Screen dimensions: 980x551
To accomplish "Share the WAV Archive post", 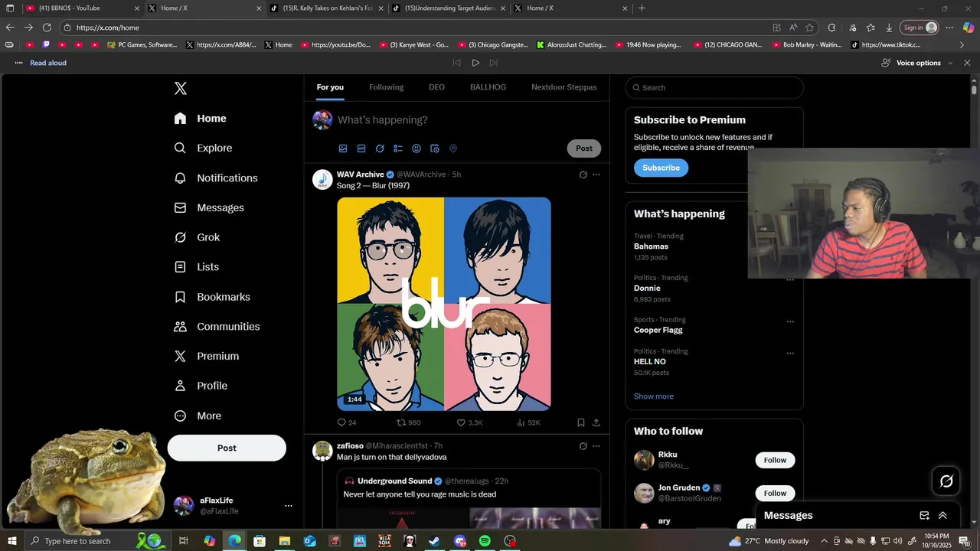I will click(596, 422).
